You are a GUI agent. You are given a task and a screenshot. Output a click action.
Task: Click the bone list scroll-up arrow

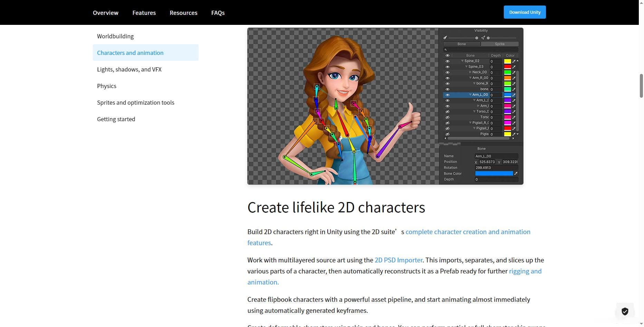click(517, 61)
